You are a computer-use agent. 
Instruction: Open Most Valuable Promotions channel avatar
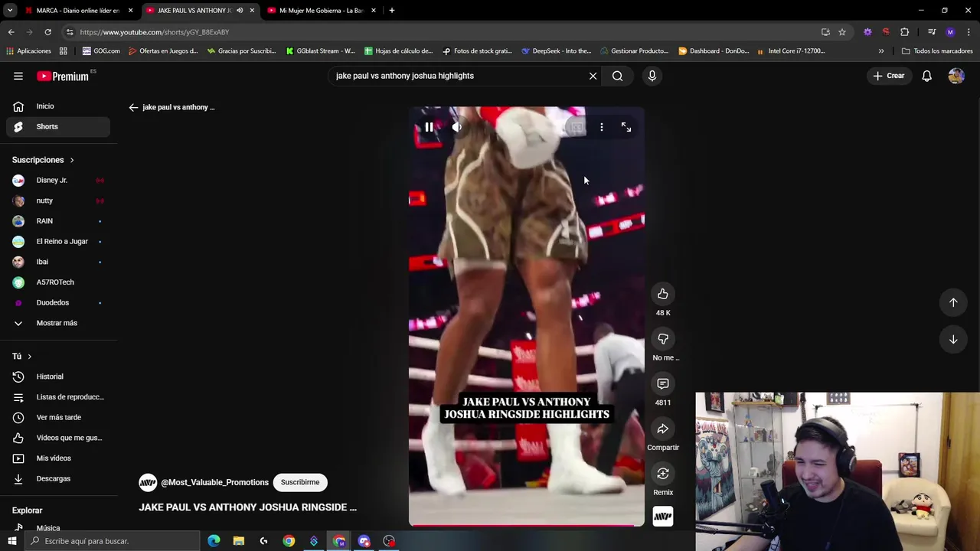click(x=148, y=482)
